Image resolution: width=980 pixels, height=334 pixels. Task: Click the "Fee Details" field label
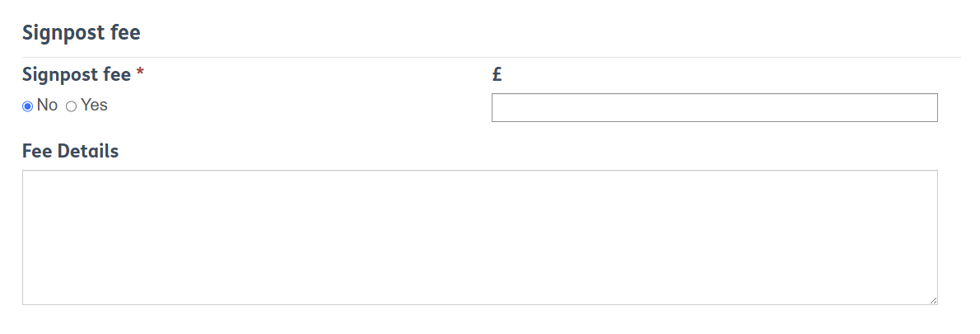(70, 152)
